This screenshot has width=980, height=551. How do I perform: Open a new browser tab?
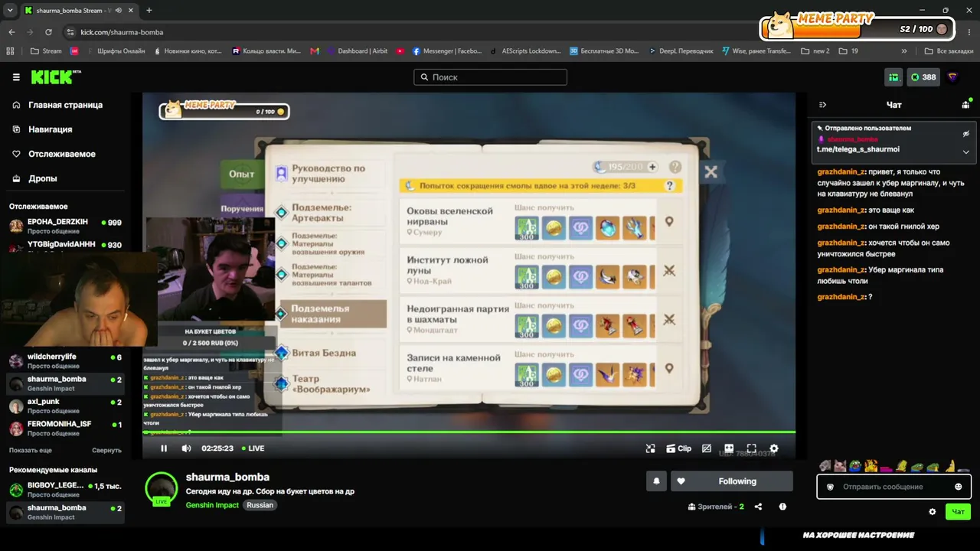(149, 11)
